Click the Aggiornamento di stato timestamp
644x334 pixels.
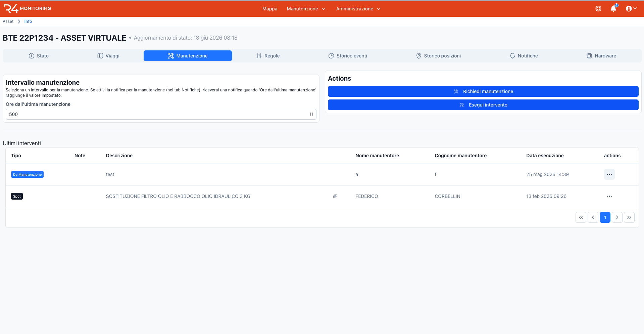(186, 38)
